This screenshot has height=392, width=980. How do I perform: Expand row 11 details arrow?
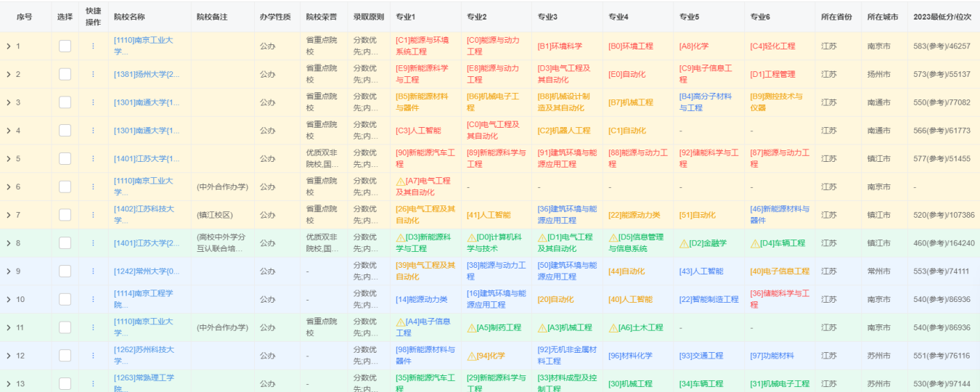click(x=9, y=327)
